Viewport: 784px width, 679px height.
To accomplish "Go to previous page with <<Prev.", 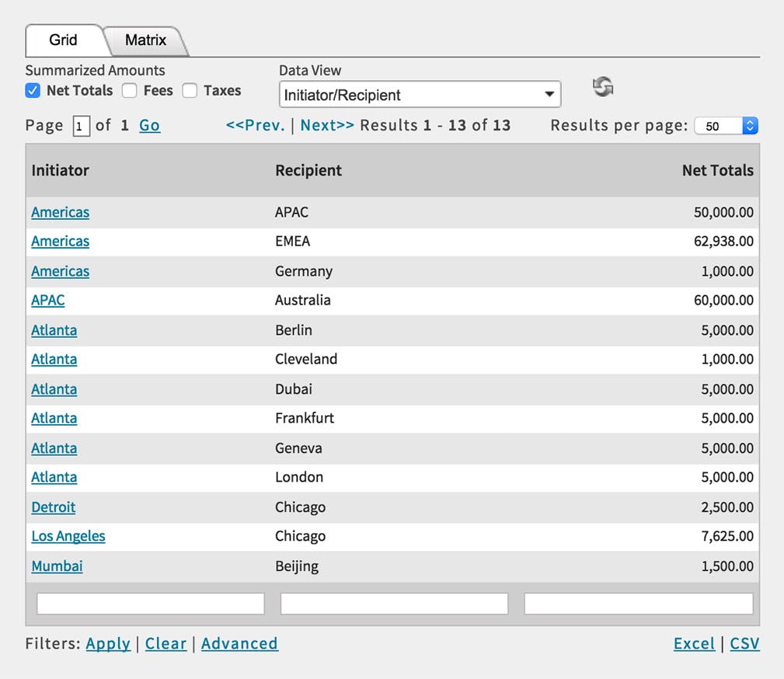I will [255, 126].
